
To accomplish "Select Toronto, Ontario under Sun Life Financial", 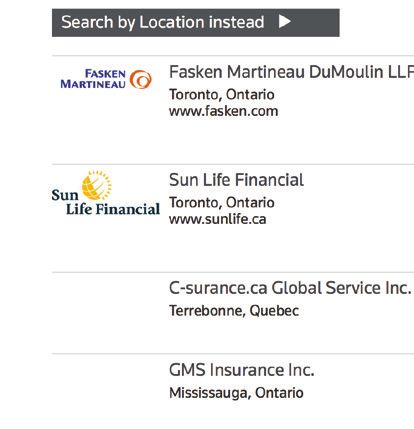I will pyautogui.click(x=222, y=203).
